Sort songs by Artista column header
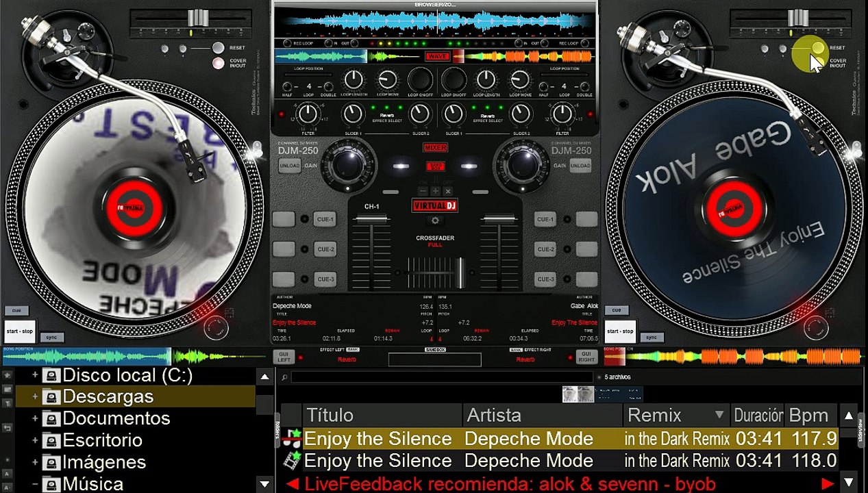The width and height of the screenshot is (868, 493). click(543, 415)
